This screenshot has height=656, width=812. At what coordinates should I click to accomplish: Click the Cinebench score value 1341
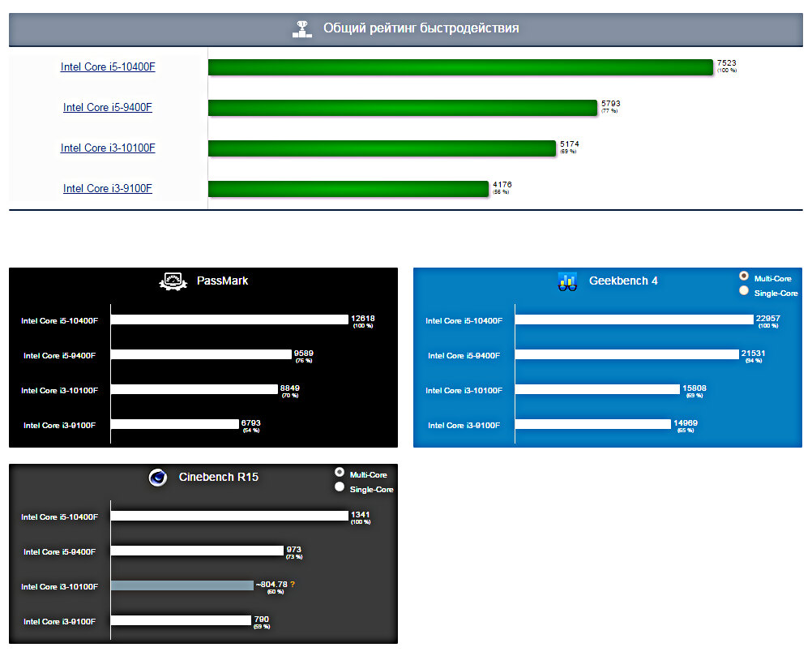point(360,515)
